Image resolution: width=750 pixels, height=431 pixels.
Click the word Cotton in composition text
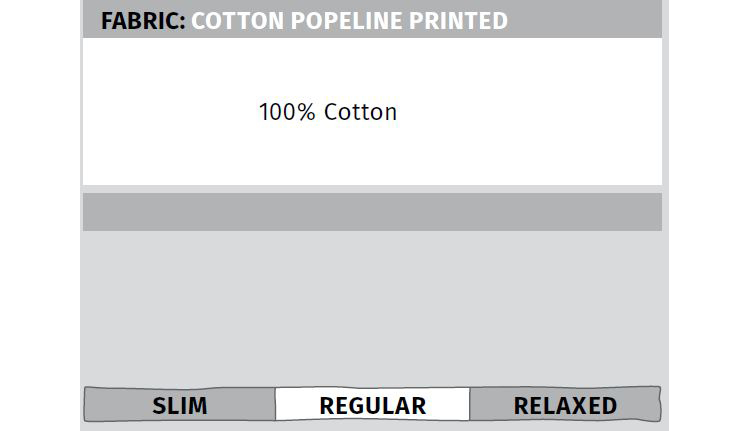click(360, 112)
